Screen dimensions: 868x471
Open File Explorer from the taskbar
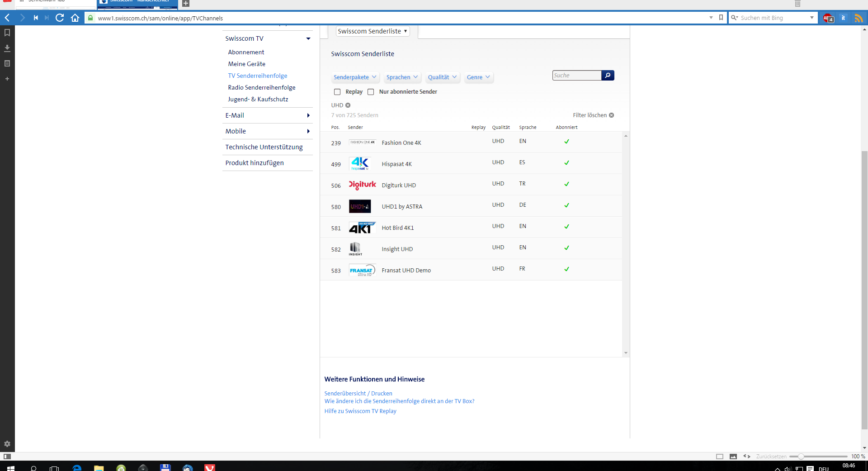point(99,467)
